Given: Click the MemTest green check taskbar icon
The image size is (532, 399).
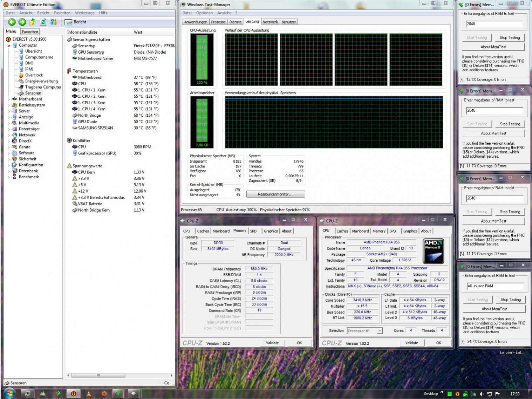Looking at the screenshot, I should coord(118,394).
